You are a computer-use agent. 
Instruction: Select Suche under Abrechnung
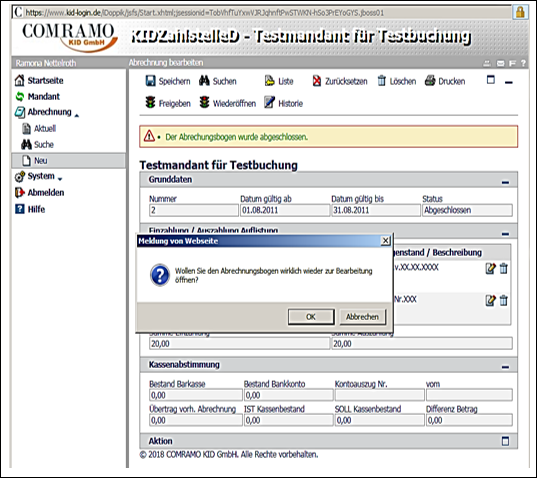click(x=38, y=144)
